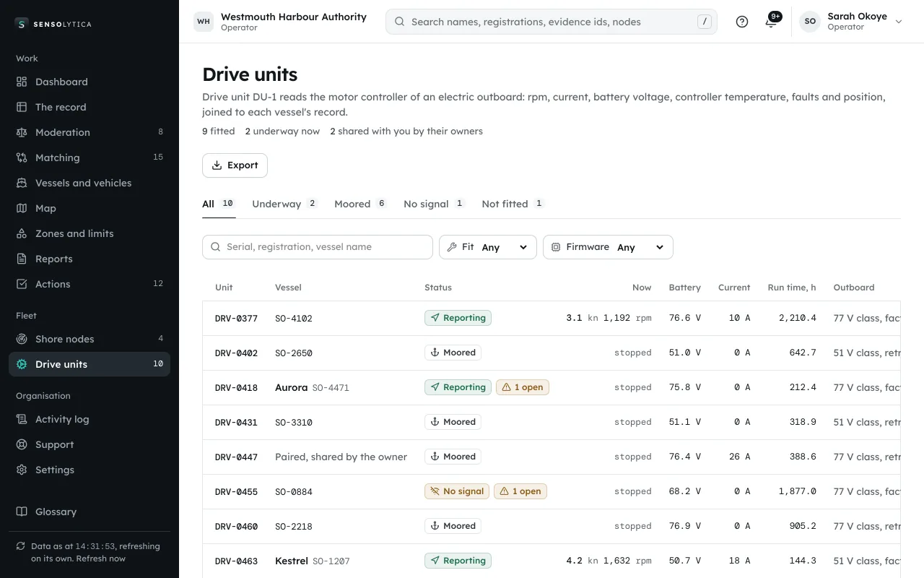Switch to the Not fitted tab

point(513,204)
